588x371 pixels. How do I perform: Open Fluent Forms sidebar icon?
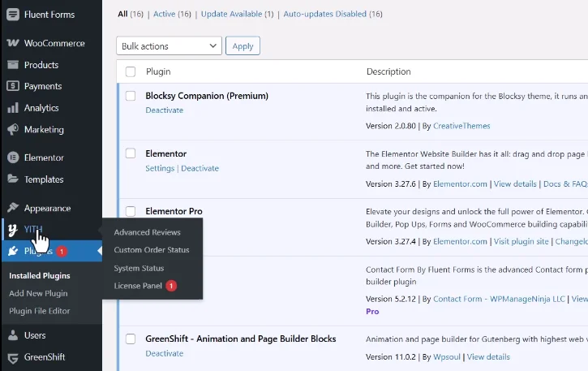click(13, 15)
